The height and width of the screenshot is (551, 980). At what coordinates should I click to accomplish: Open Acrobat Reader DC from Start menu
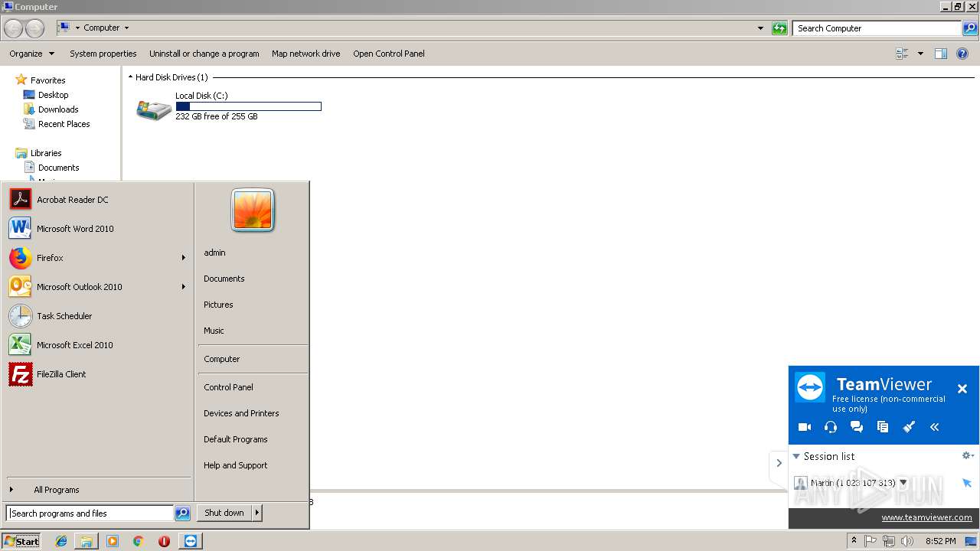tap(98, 200)
